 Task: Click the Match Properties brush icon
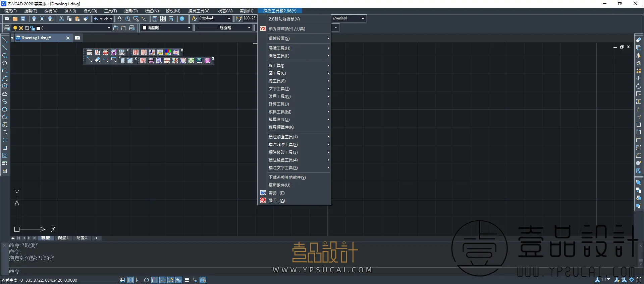click(x=86, y=19)
